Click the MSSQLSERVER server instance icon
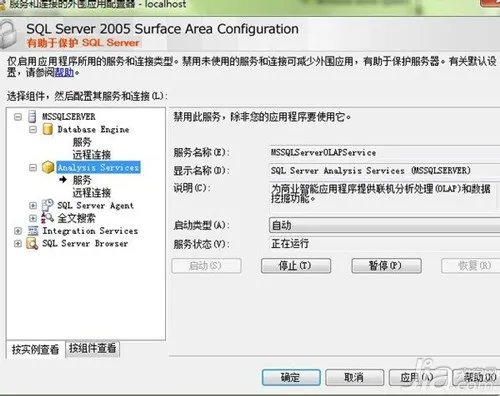The image size is (500, 396). point(32,116)
